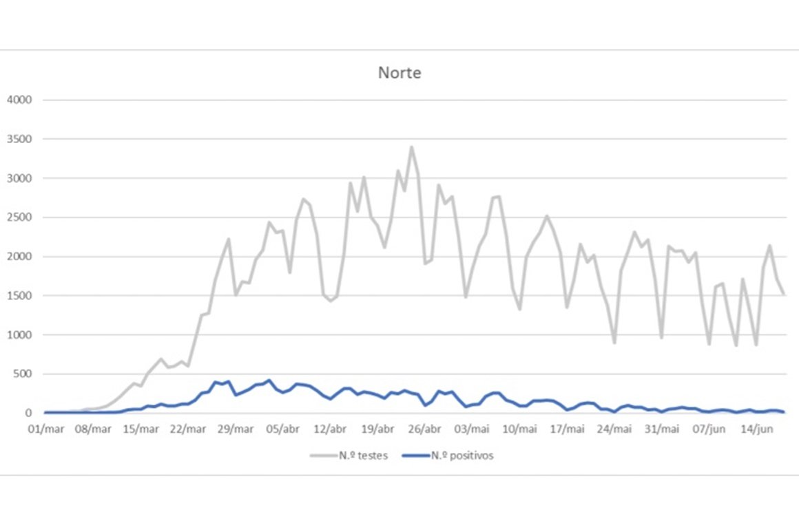
Task: Click the 26/abr date label
Action: pyautogui.click(x=424, y=429)
